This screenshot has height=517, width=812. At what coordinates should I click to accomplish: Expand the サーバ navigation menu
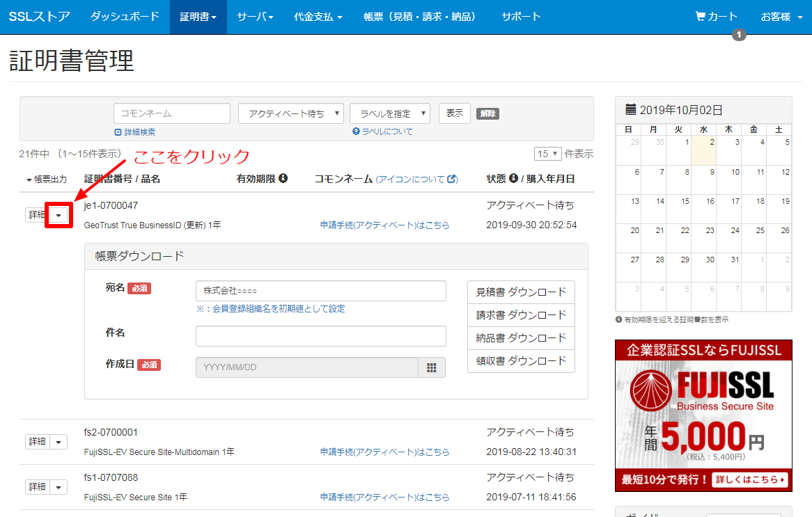255,17
